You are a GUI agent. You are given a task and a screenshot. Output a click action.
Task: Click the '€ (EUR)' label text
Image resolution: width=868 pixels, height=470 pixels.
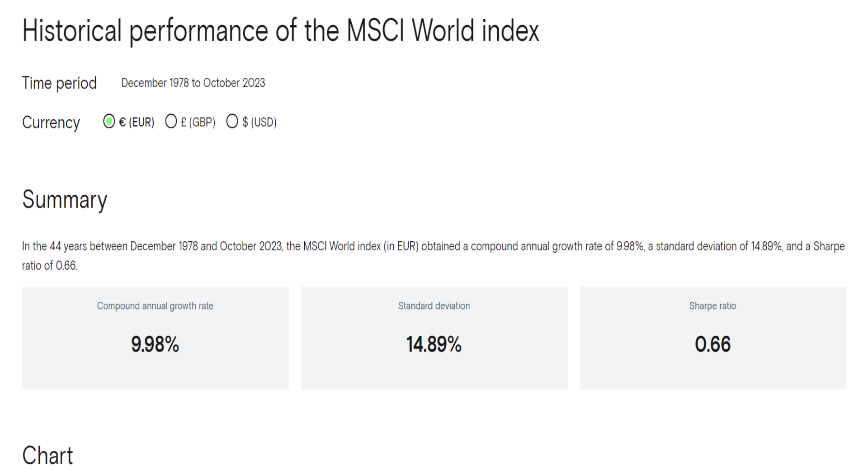pyautogui.click(x=137, y=122)
